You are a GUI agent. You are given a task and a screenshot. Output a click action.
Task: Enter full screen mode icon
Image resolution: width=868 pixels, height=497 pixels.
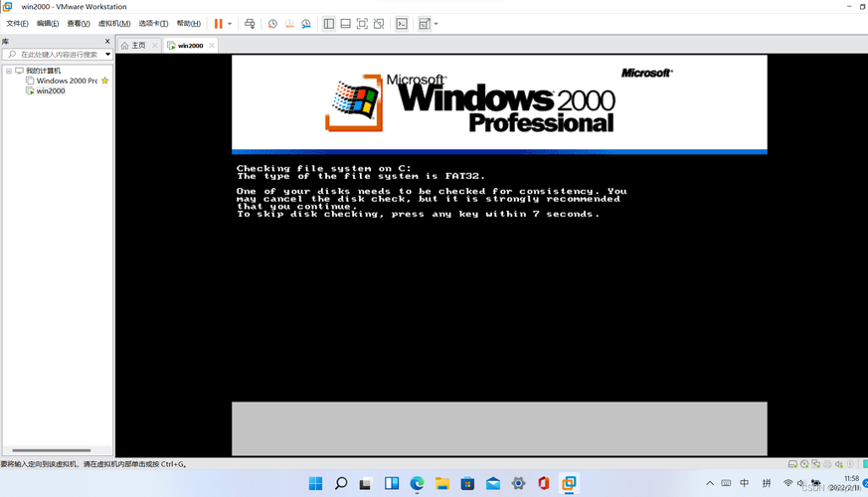pyautogui.click(x=362, y=24)
